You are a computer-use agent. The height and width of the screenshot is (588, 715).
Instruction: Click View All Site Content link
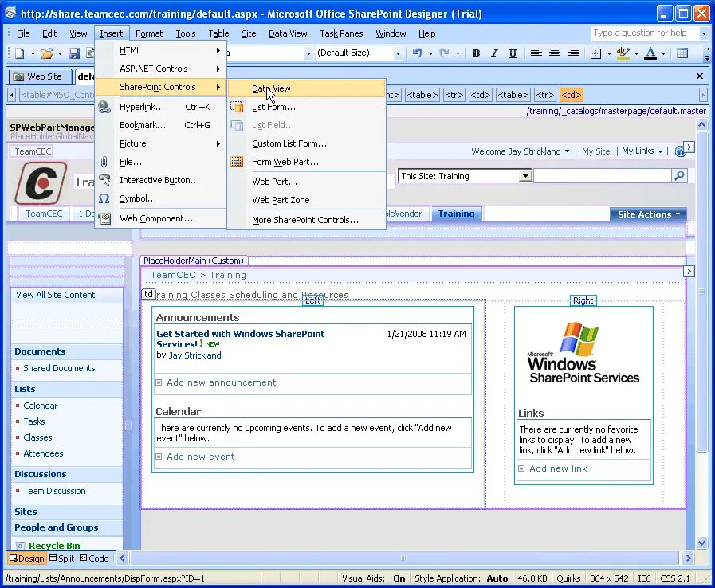pyautogui.click(x=56, y=295)
